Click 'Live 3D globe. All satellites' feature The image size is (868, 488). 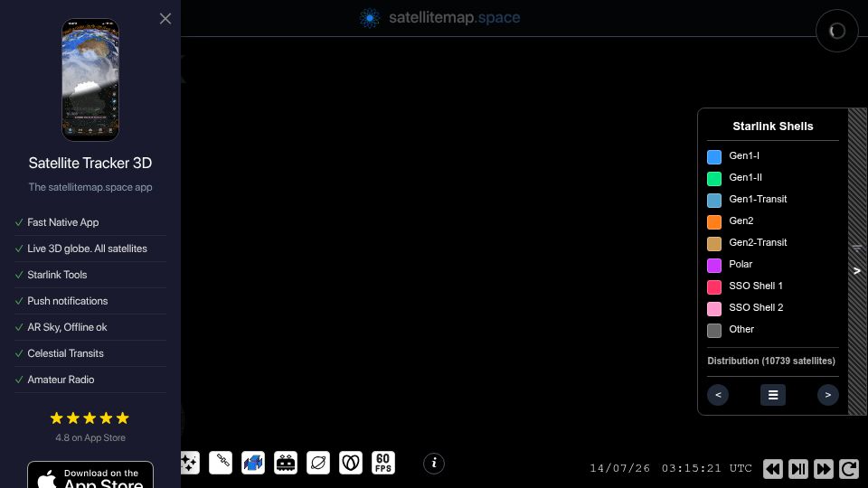pyautogui.click(x=90, y=249)
